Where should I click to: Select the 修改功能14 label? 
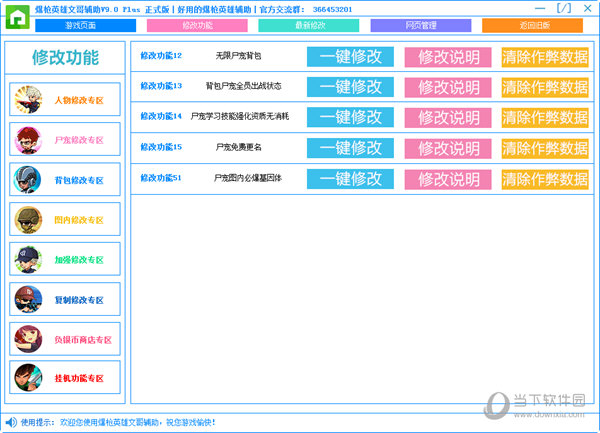[x=161, y=116]
